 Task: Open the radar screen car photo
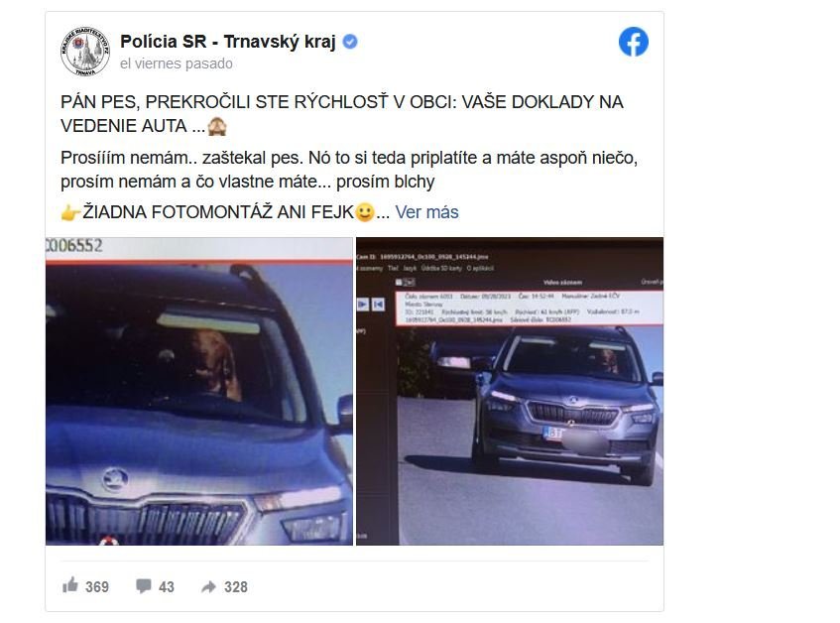(x=510, y=392)
